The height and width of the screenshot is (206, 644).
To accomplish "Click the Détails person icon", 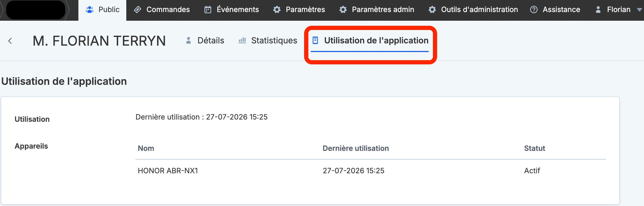I will [188, 41].
